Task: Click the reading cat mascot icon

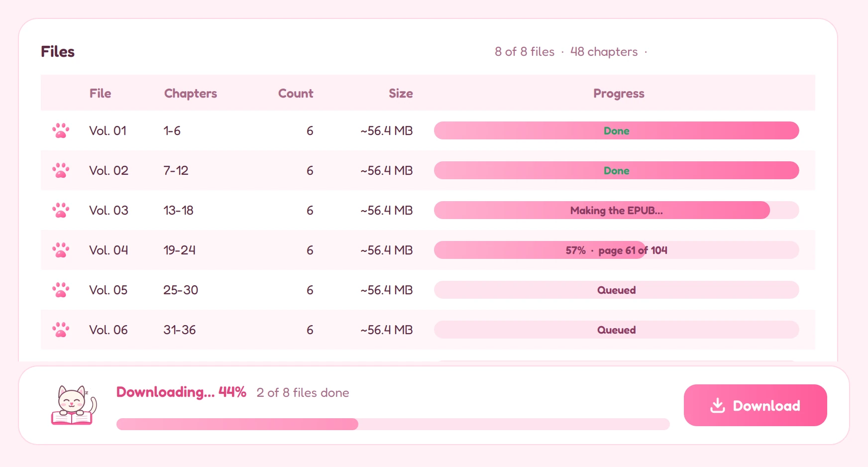Action: (x=74, y=405)
